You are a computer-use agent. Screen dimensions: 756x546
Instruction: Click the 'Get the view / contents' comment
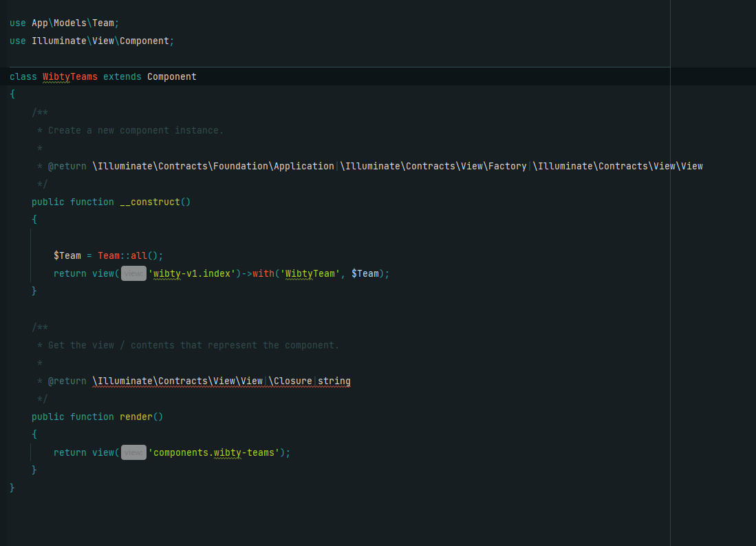(193, 345)
